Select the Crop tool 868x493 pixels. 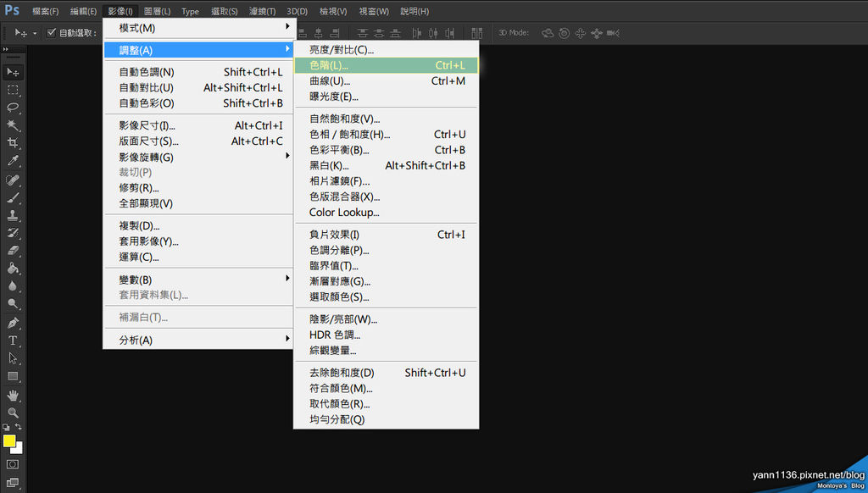[x=12, y=143]
